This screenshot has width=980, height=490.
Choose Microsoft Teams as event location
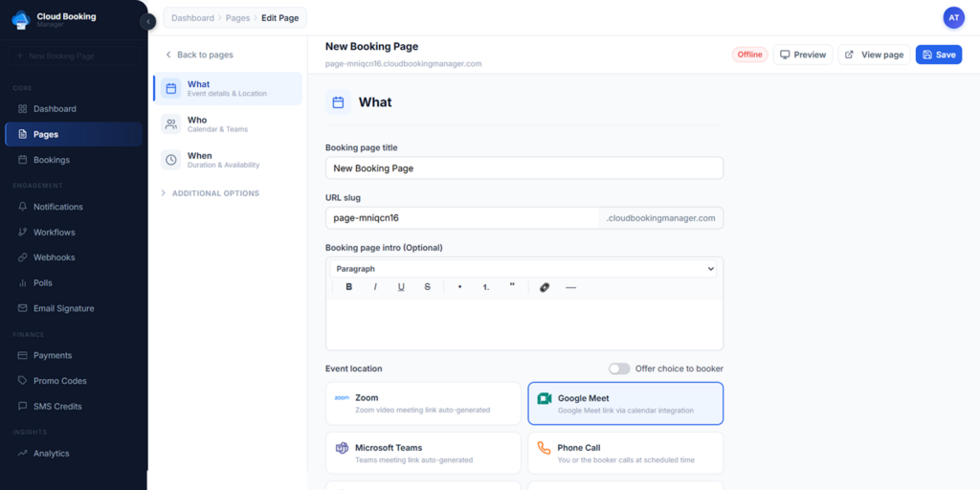[423, 453]
